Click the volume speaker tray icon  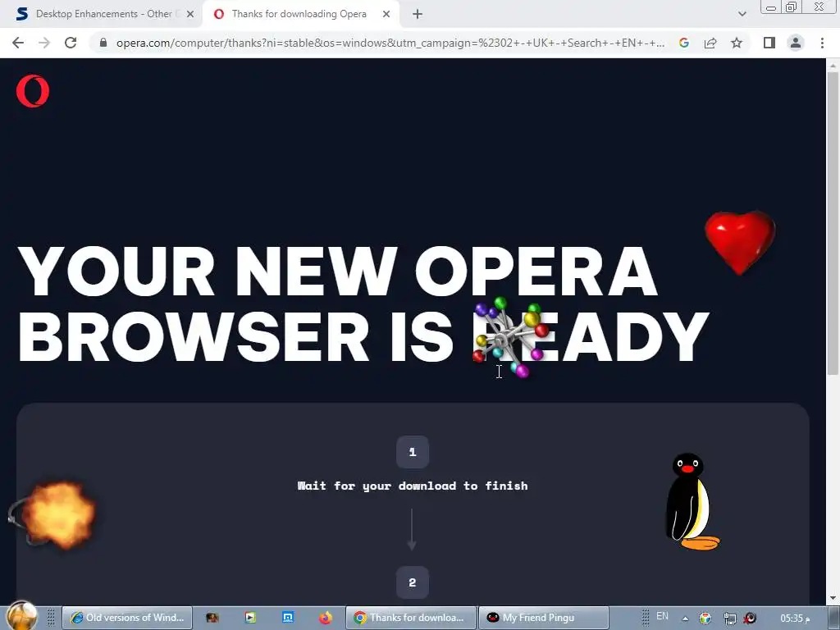tap(750, 619)
